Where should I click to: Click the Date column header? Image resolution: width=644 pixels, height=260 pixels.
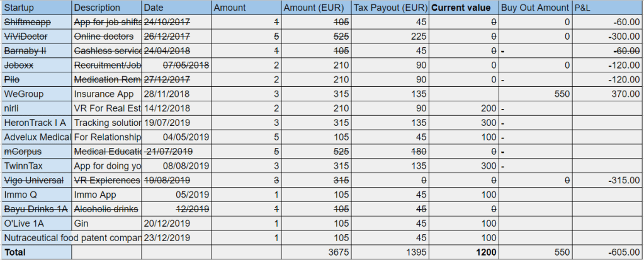point(176,8)
